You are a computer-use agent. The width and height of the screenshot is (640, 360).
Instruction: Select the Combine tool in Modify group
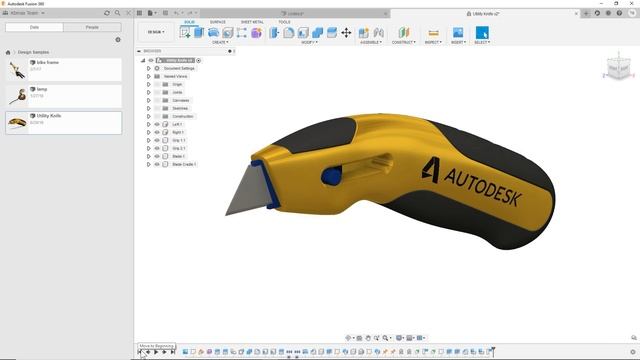[317, 32]
